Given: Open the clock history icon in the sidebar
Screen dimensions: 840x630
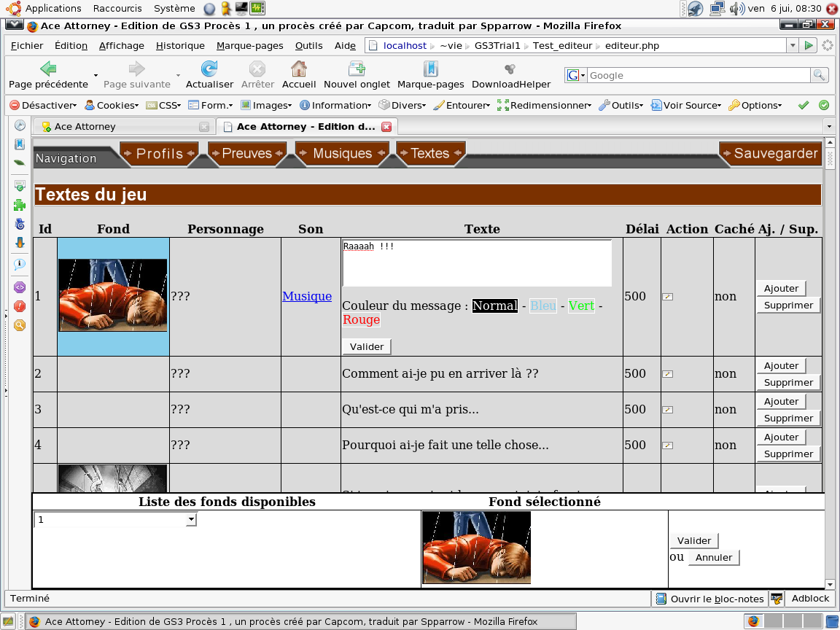Looking at the screenshot, I should click(x=20, y=125).
